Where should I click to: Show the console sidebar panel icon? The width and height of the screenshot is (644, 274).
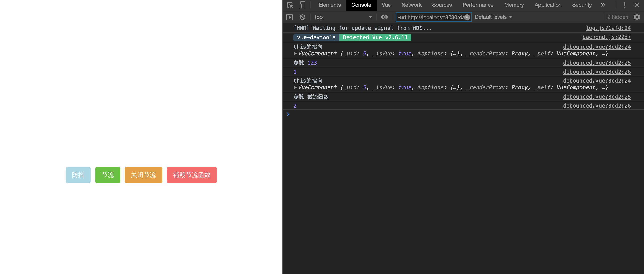coord(290,17)
